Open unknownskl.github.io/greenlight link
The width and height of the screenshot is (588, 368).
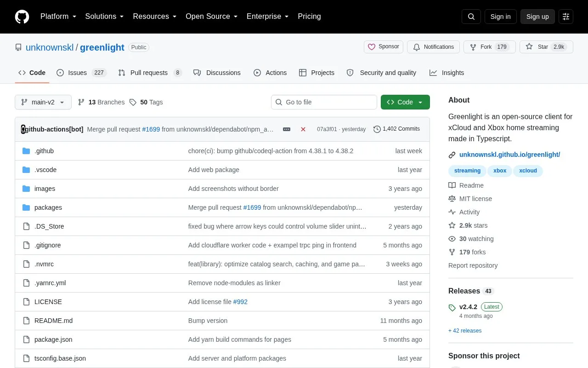pyautogui.click(x=509, y=155)
